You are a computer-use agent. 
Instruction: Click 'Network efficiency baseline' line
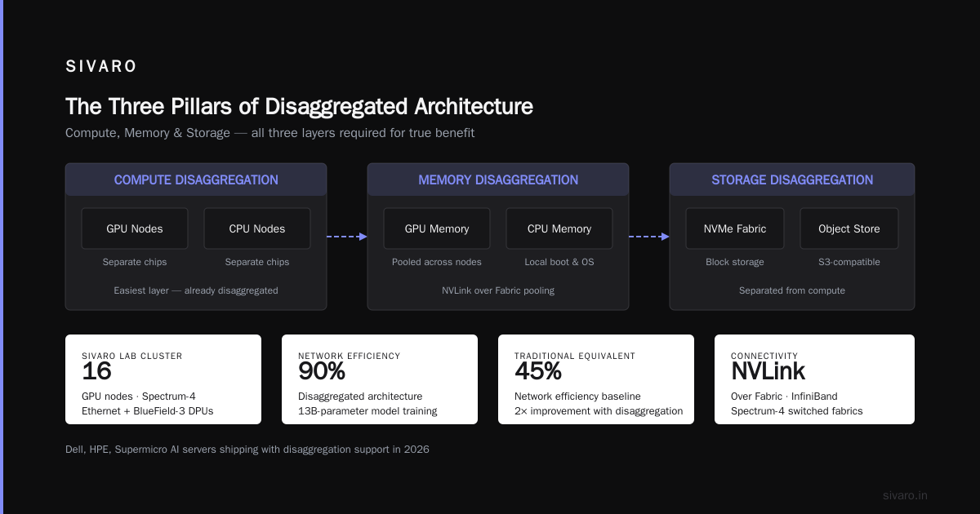tap(577, 397)
